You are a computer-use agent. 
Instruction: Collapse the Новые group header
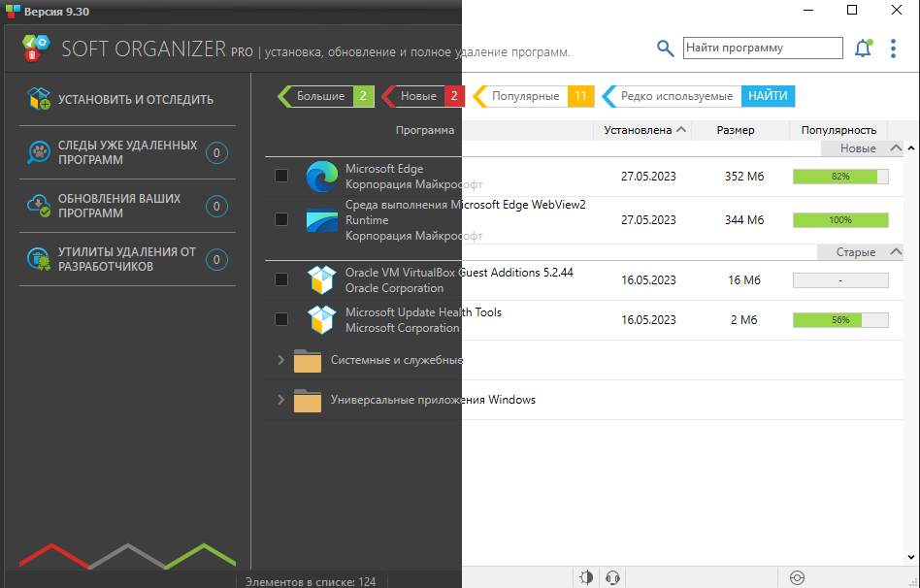[x=896, y=148]
